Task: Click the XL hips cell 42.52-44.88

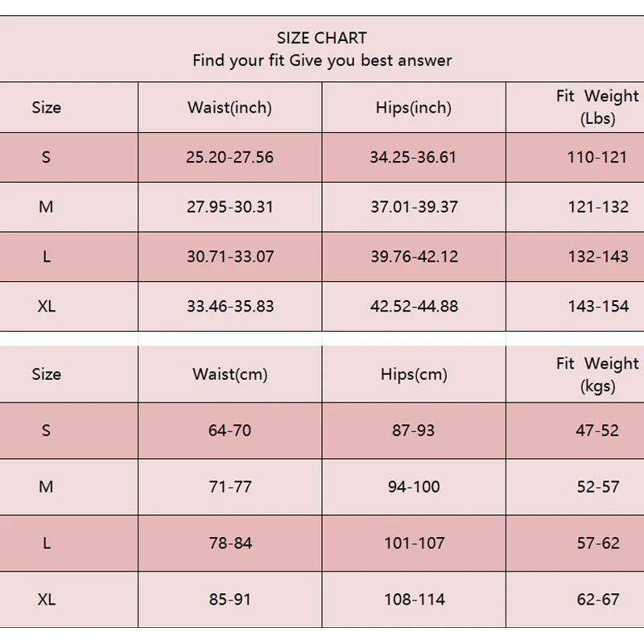Action: click(x=414, y=307)
